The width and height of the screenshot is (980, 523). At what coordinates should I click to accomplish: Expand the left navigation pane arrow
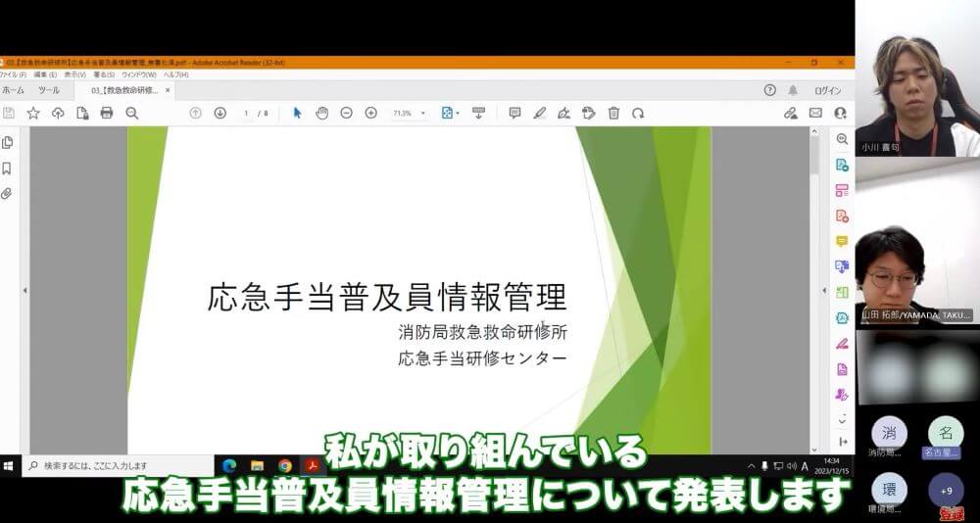coord(25,291)
